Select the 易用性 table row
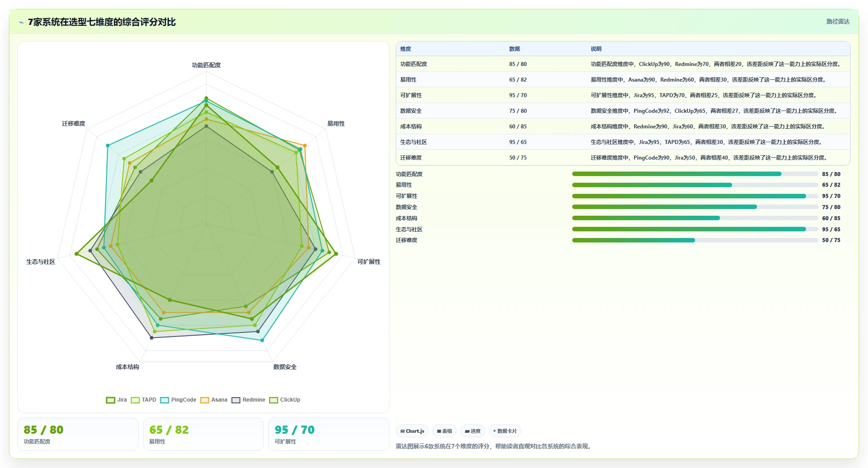The height and width of the screenshot is (468, 868). pos(623,79)
